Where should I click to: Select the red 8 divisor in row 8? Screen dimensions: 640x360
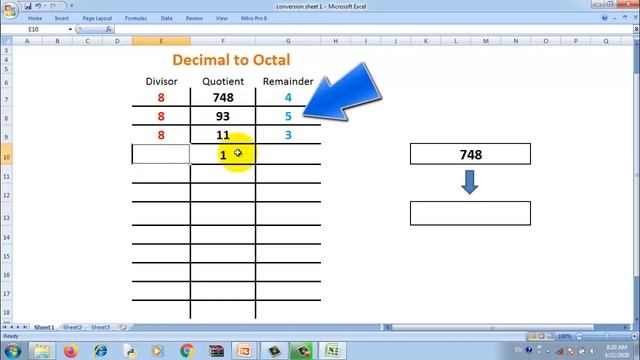click(161, 116)
